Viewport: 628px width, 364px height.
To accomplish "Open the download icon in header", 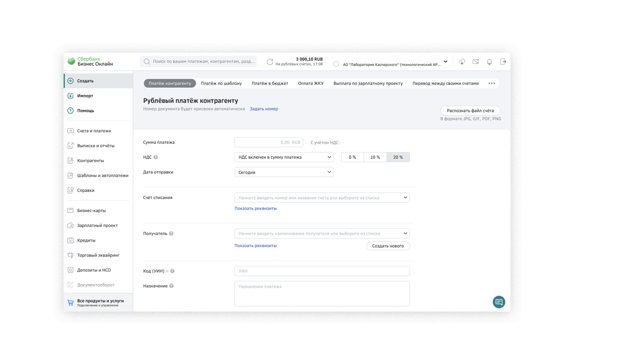I will (x=462, y=62).
